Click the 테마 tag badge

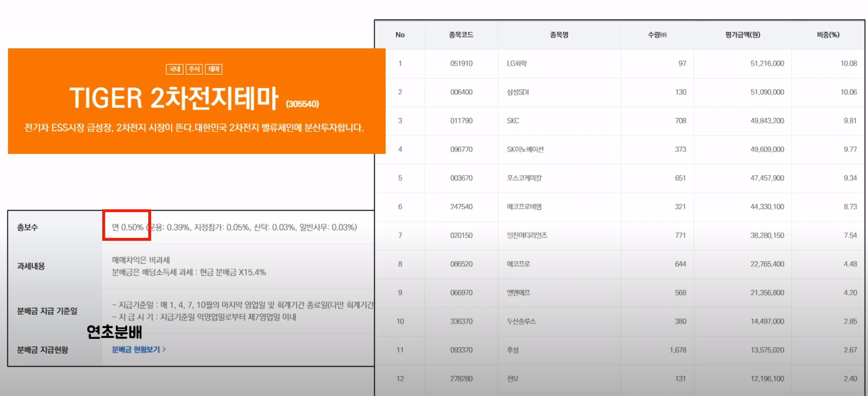tap(214, 69)
